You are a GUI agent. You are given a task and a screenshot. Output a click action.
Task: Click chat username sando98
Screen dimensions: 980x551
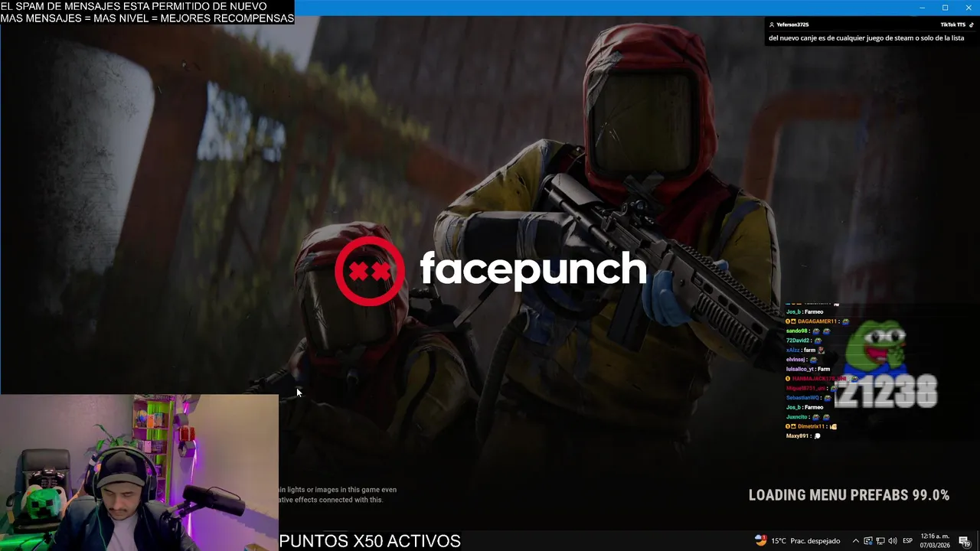coord(797,331)
